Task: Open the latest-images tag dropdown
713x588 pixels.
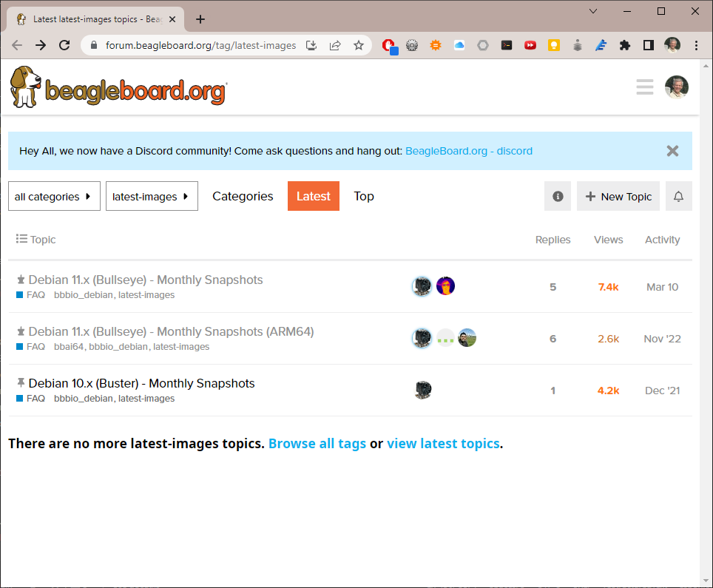Action: [152, 196]
